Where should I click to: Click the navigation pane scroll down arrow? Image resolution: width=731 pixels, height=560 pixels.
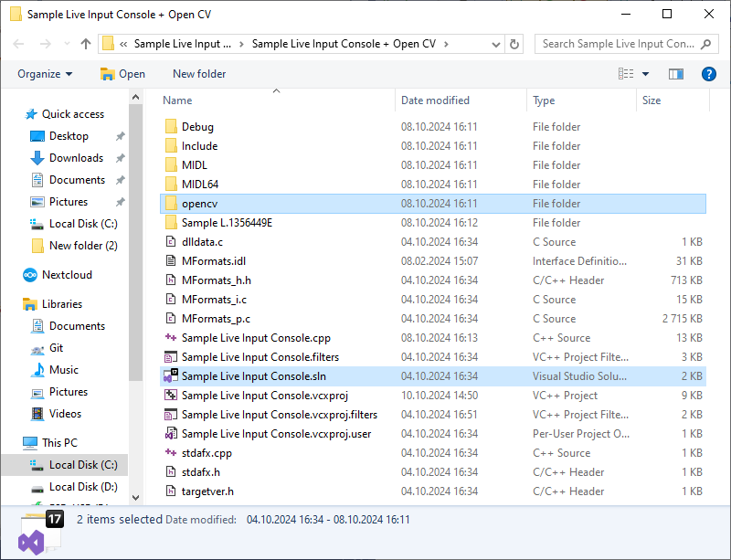tap(135, 498)
